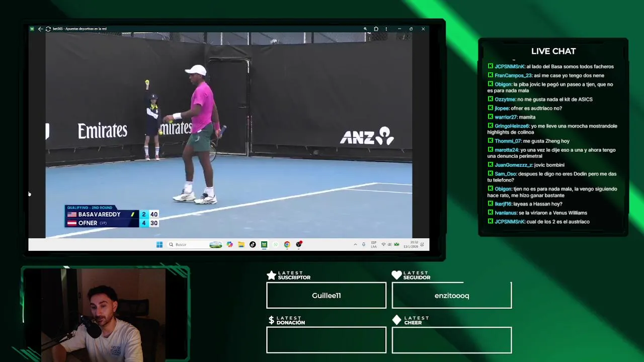
Task: Open the volume speaker tray icon
Action: (x=390, y=244)
